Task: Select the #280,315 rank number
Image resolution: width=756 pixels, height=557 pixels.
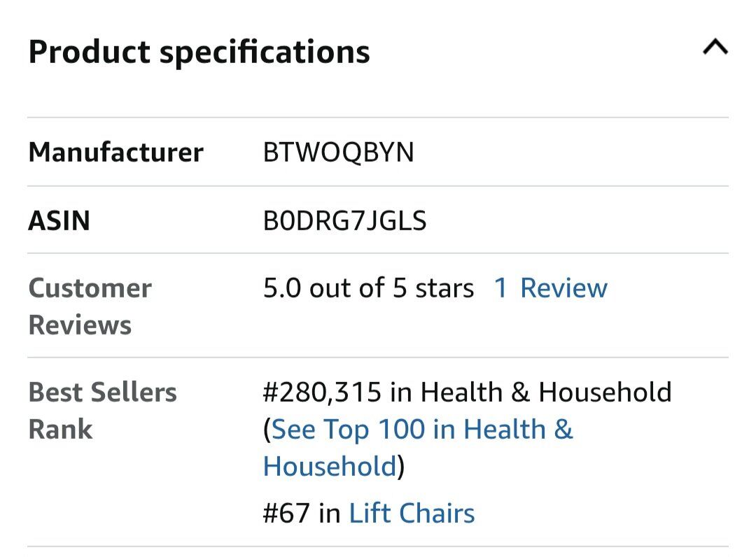Action: coord(322,393)
